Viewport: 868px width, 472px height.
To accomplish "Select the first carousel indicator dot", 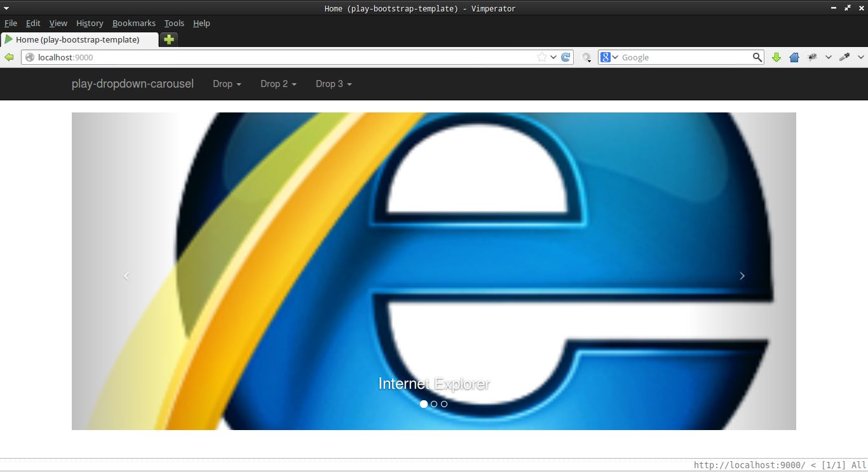I will 424,404.
